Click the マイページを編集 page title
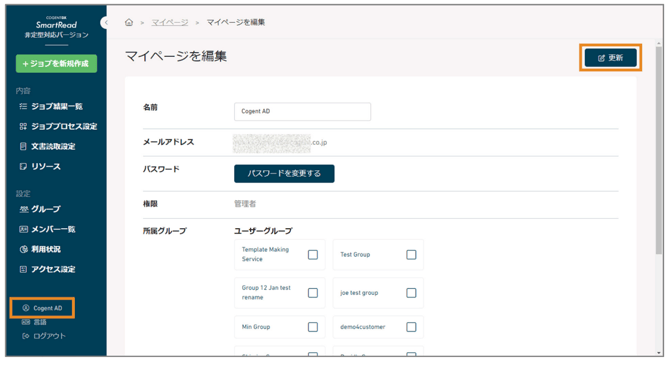Image resolution: width=670 pixels, height=365 pixels. tap(176, 56)
